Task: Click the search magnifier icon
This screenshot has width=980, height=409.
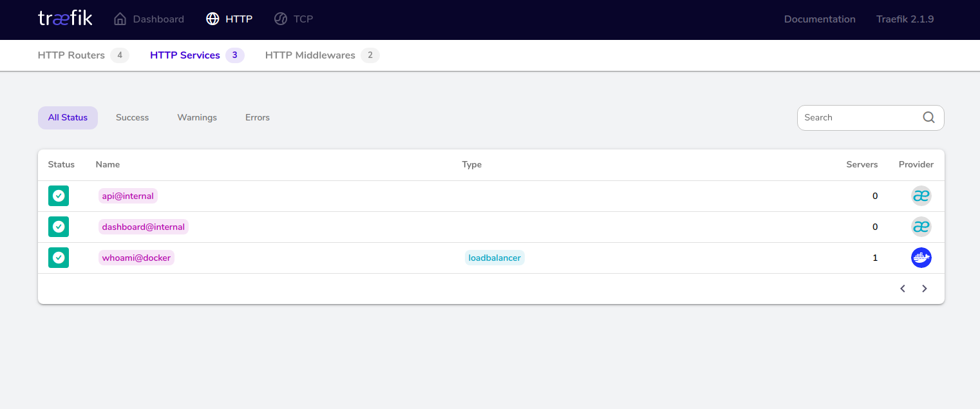Action: pyautogui.click(x=928, y=117)
